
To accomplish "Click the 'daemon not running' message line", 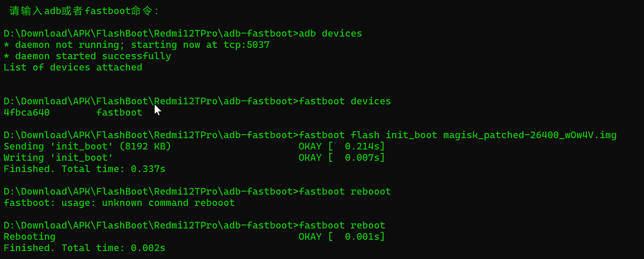I will point(136,45).
